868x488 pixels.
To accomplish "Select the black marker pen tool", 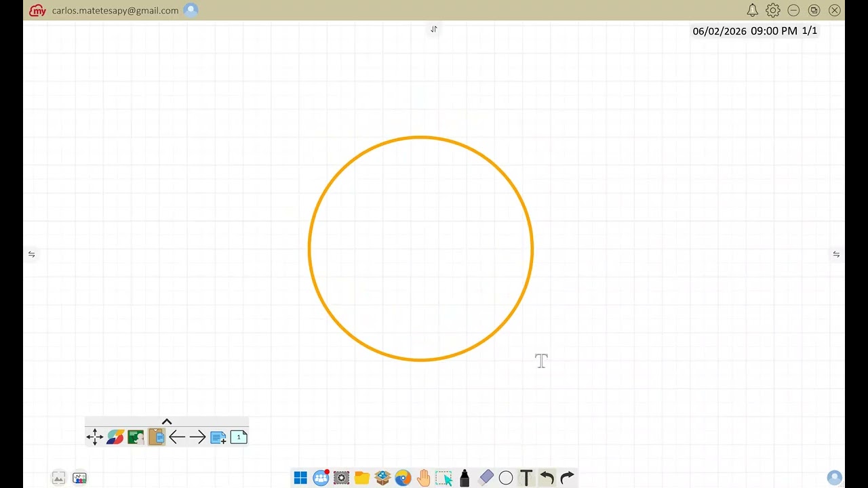I will point(465,478).
